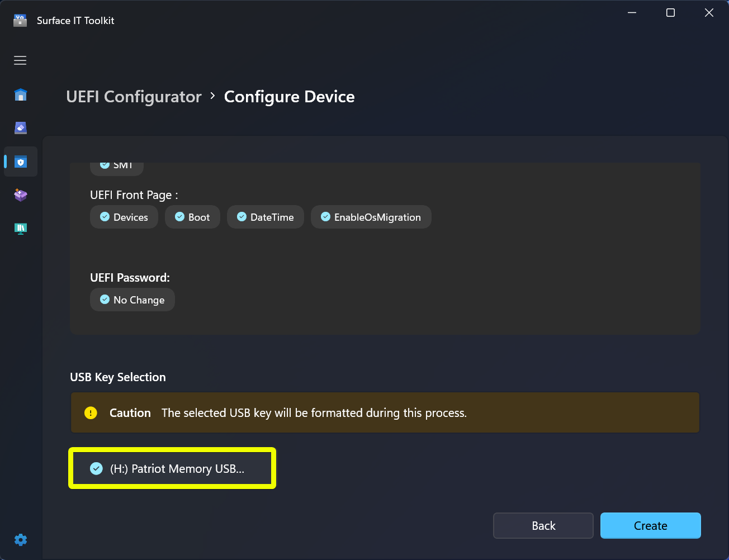Click the UEFI Configurator shield icon
This screenshot has width=729, height=560.
tap(20, 162)
